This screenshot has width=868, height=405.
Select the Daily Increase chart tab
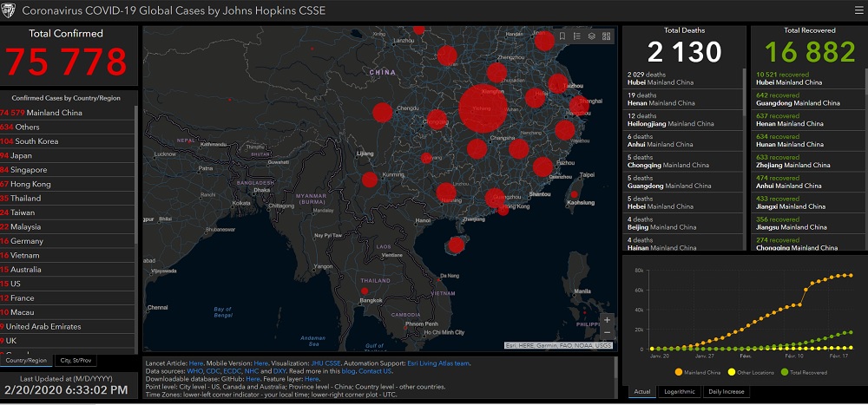(728, 392)
